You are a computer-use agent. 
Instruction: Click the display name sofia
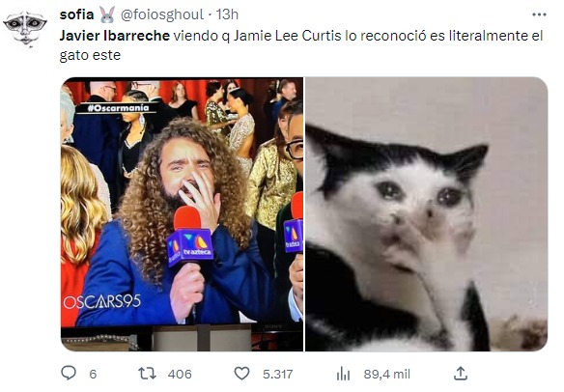(76, 14)
